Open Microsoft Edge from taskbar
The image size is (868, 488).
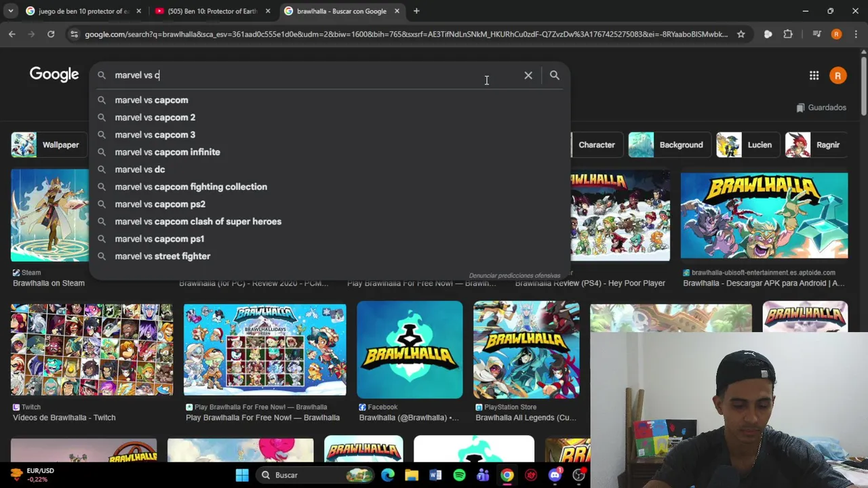coord(388,475)
